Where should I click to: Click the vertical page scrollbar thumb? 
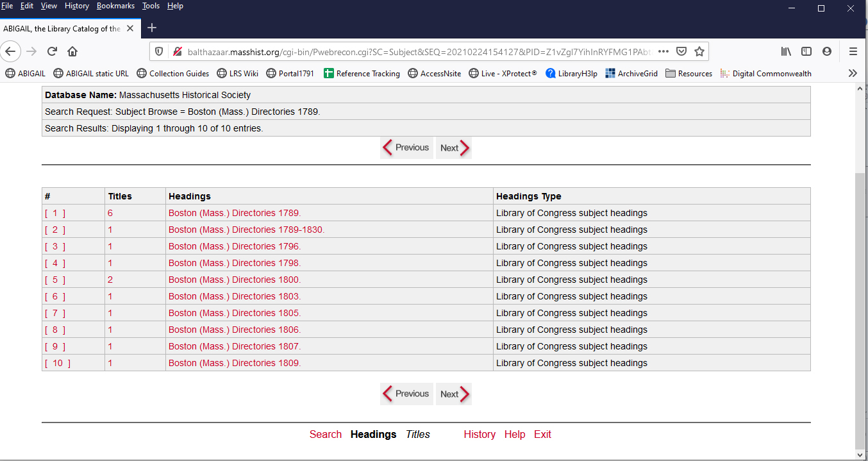(860, 308)
